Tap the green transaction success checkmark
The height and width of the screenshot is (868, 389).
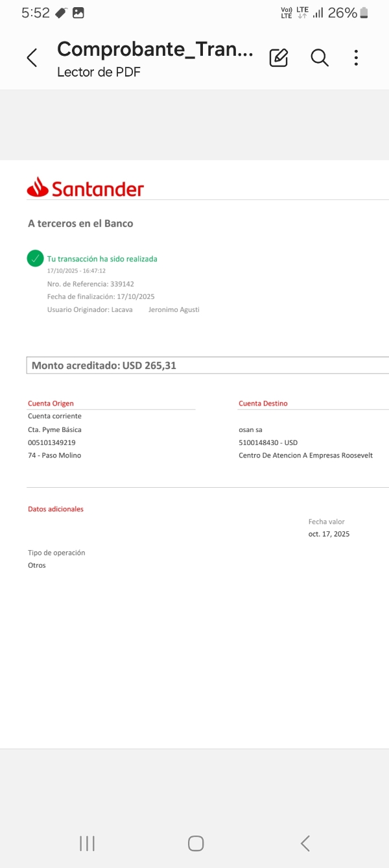click(x=35, y=258)
